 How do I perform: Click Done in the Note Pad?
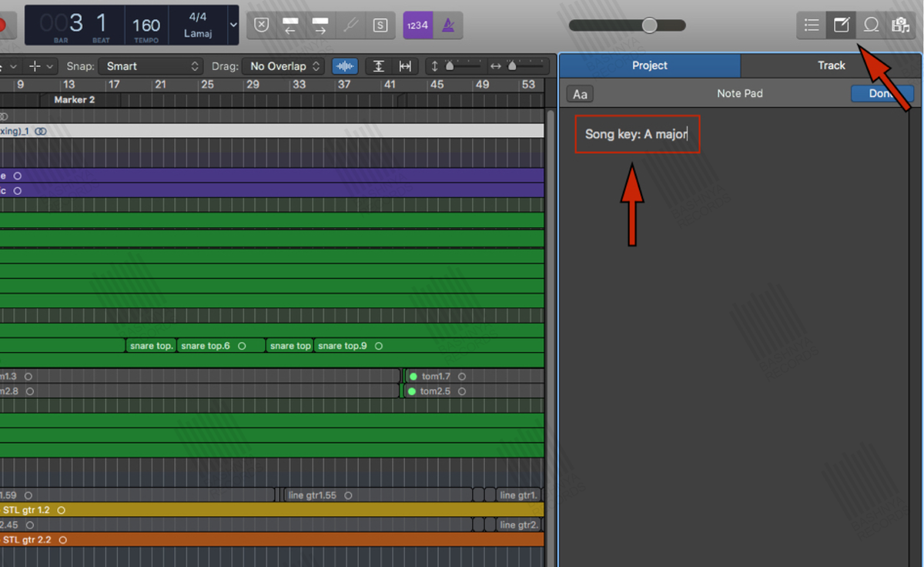click(x=882, y=93)
